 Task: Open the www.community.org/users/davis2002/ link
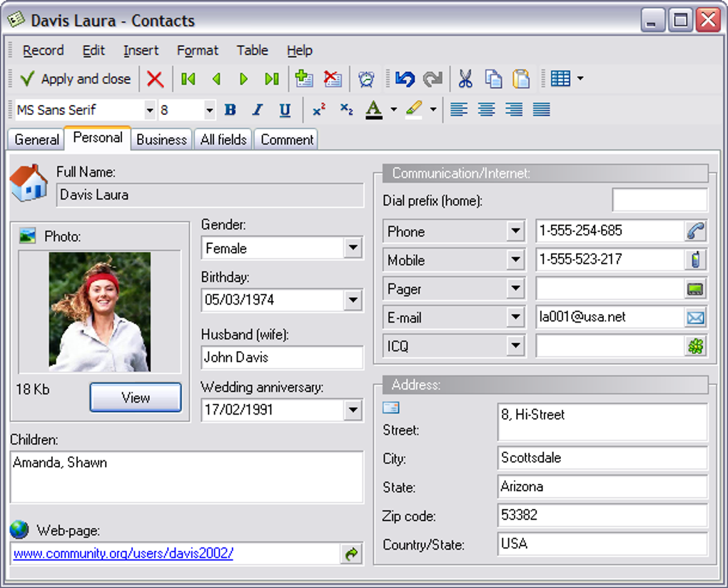tap(123, 553)
